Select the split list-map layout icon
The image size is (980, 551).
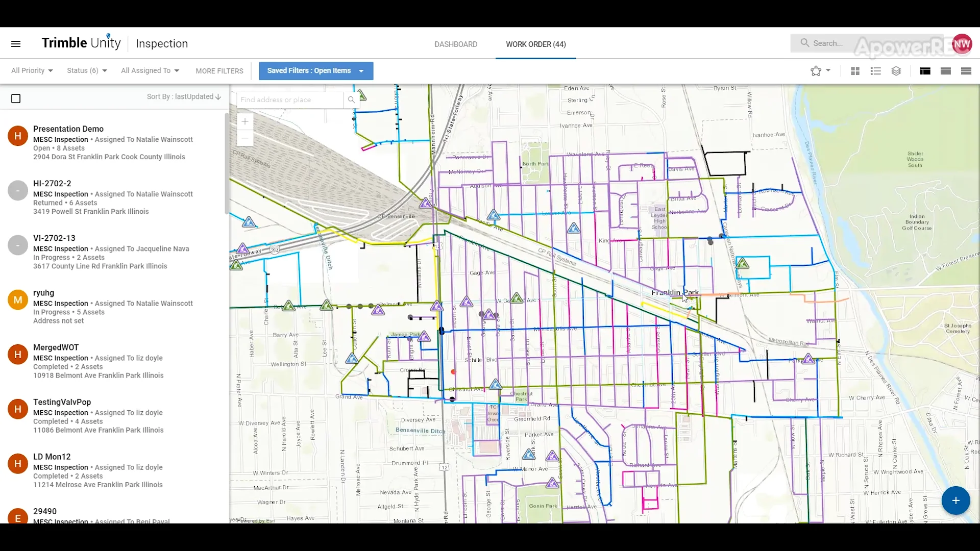pyautogui.click(x=925, y=71)
